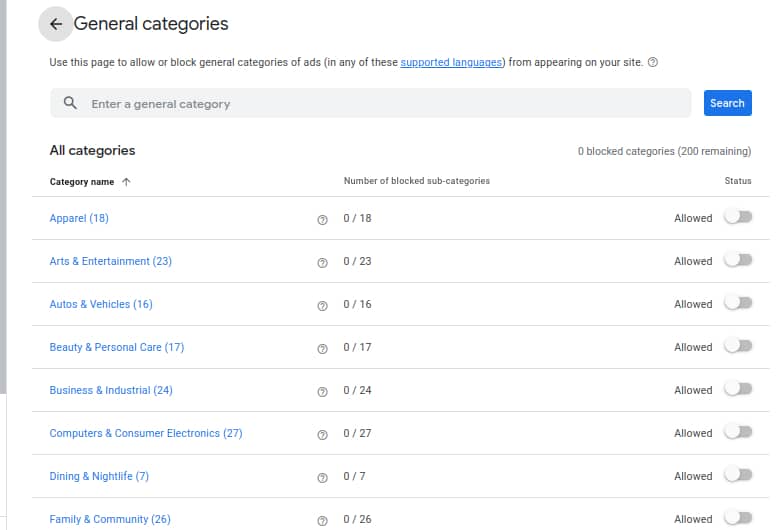Image resolution: width=781 pixels, height=530 pixels.
Task: Click help icon in Beauty & Personal Care row
Action: coord(322,348)
